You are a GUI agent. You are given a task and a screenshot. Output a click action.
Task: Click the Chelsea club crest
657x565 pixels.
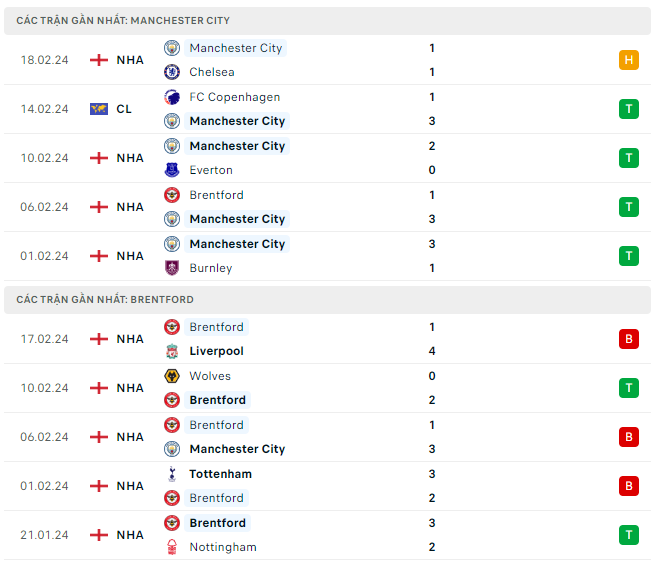pos(172,72)
